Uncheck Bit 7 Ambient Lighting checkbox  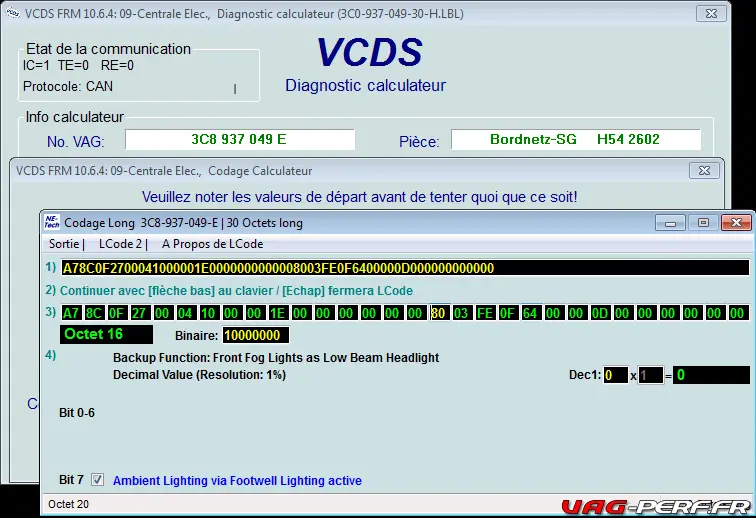tap(97, 480)
